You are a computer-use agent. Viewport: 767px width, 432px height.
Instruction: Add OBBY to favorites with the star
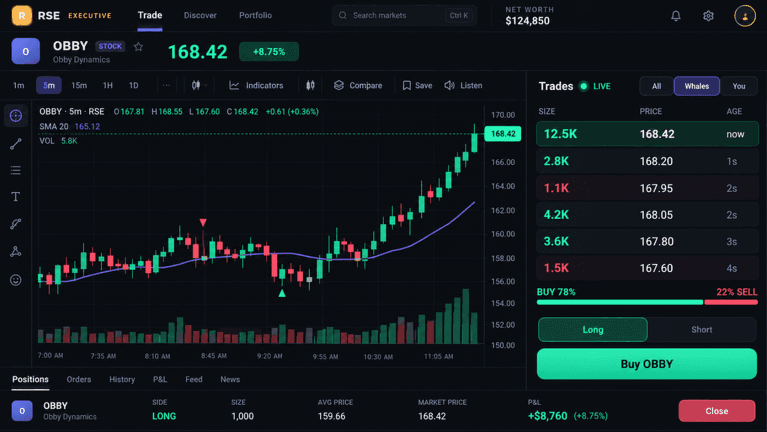tap(138, 46)
